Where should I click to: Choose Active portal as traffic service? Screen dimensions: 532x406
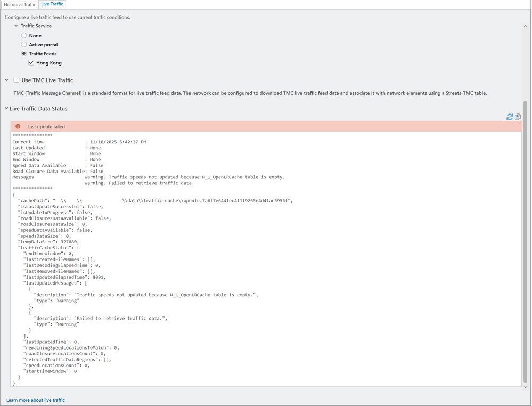pos(23,44)
